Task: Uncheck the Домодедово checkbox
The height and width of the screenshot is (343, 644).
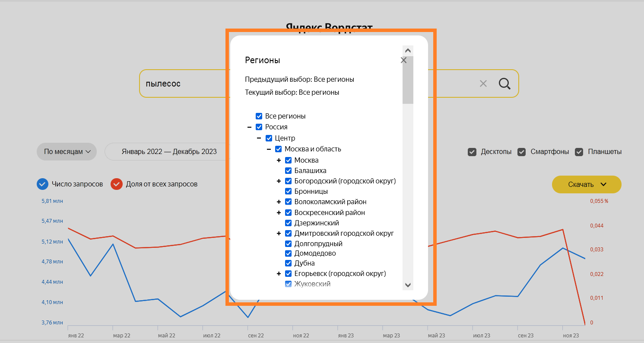Action: pyautogui.click(x=289, y=253)
